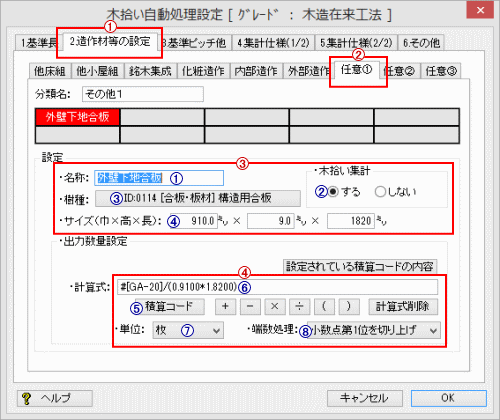Open the 端数処理 rounding dropdown
This screenshot has width=500, height=420.
pos(374,330)
